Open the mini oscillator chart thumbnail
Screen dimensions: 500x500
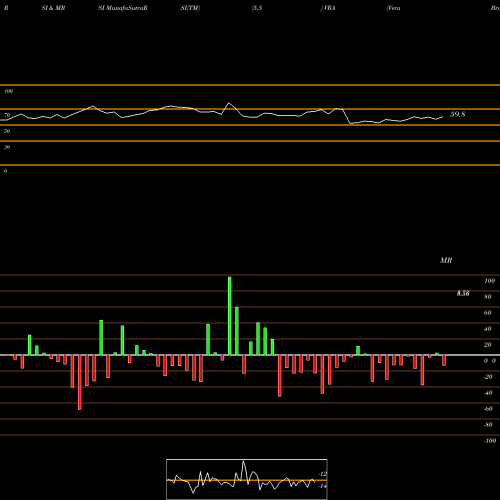[x=247, y=479]
